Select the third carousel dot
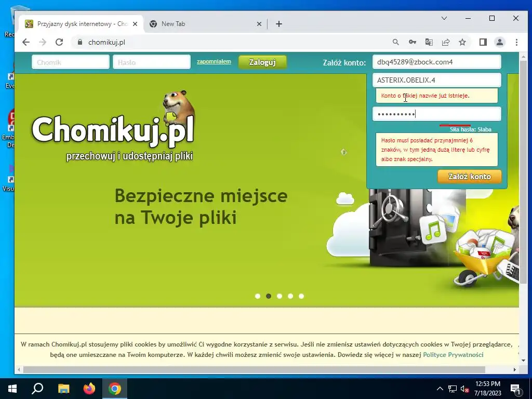The width and height of the screenshot is (532, 399). coord(279,296)
